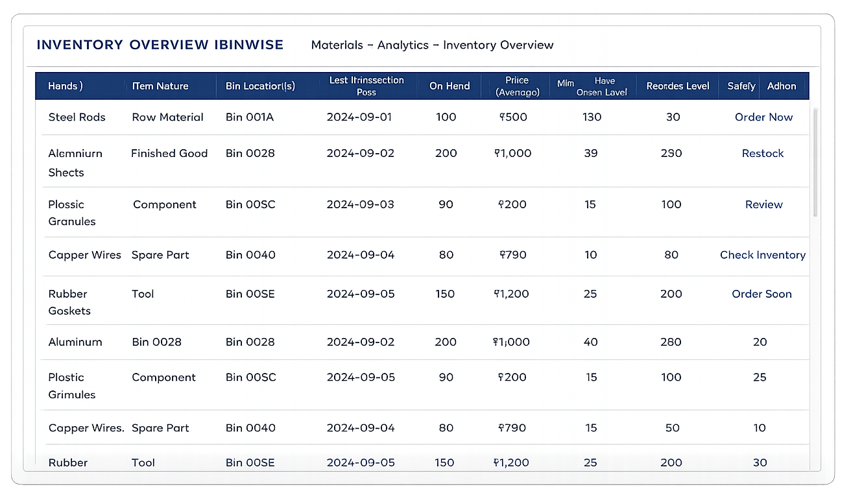Click the Order Soon link
851x504 pixels.
pos(761,294)
